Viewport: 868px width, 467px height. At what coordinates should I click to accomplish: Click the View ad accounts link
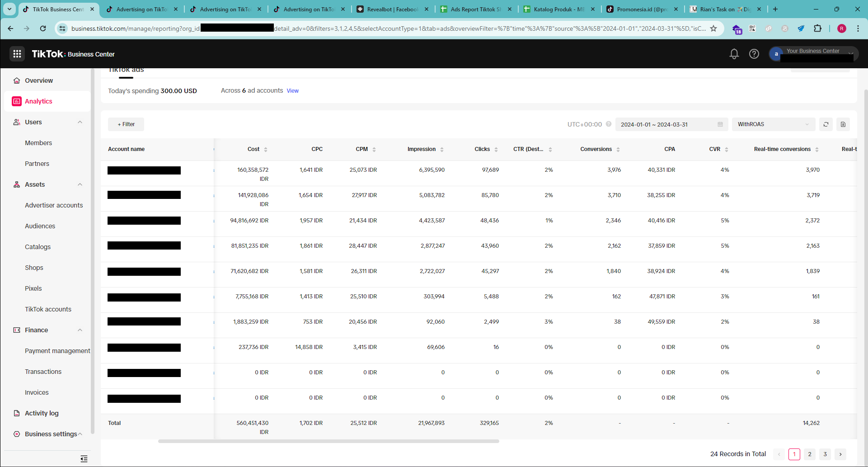292,91
